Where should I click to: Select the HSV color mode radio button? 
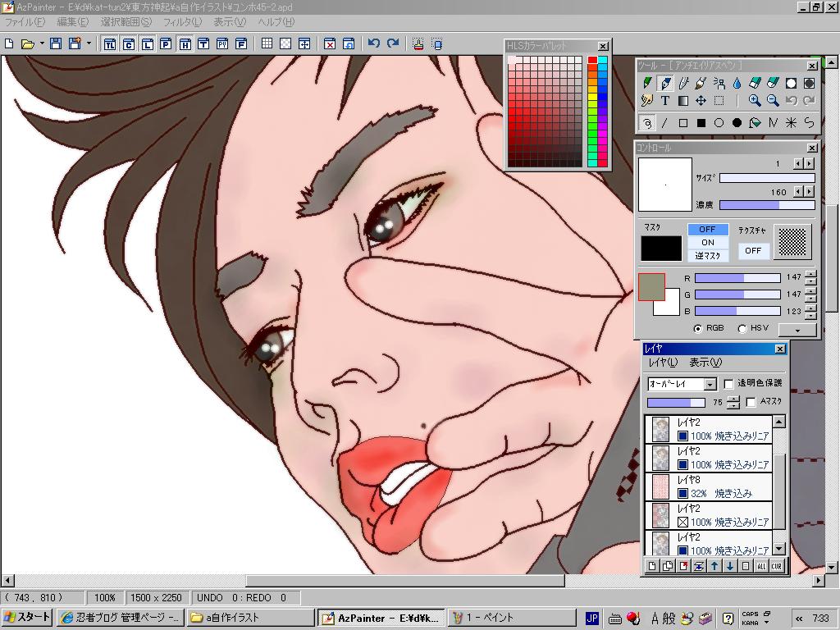(742, 328)
